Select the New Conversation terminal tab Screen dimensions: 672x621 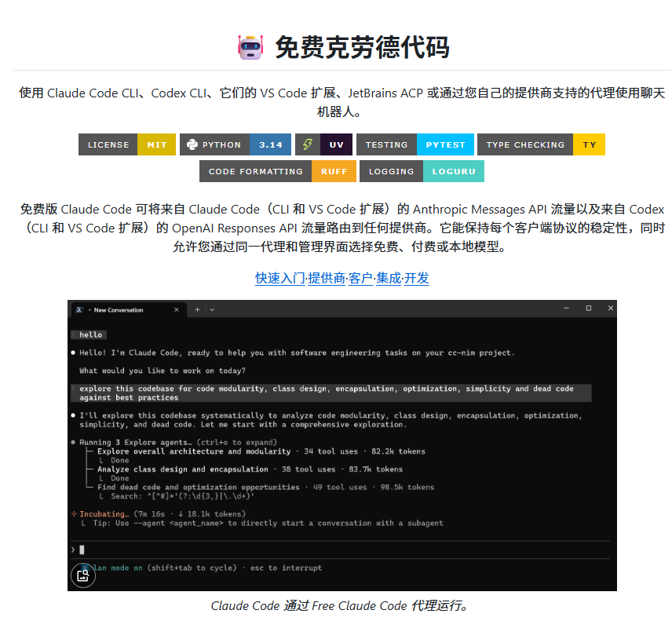pos(127,309)
